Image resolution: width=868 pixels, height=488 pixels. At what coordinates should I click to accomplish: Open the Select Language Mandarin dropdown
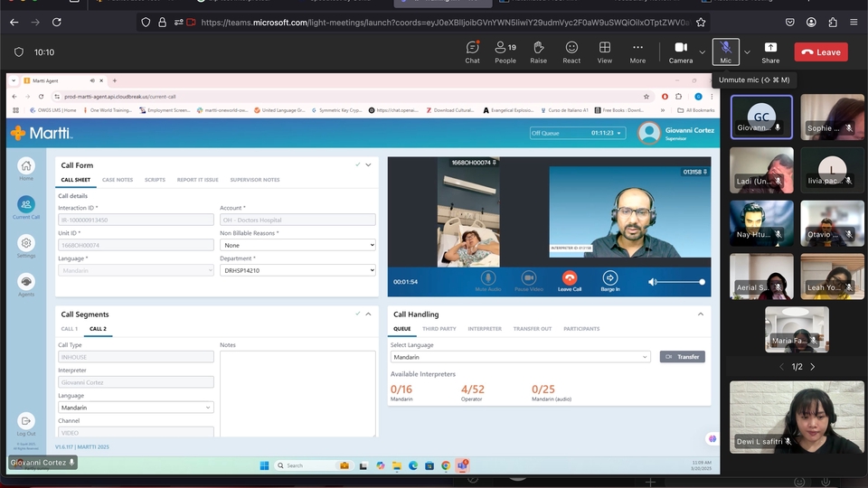click(520, 357)
